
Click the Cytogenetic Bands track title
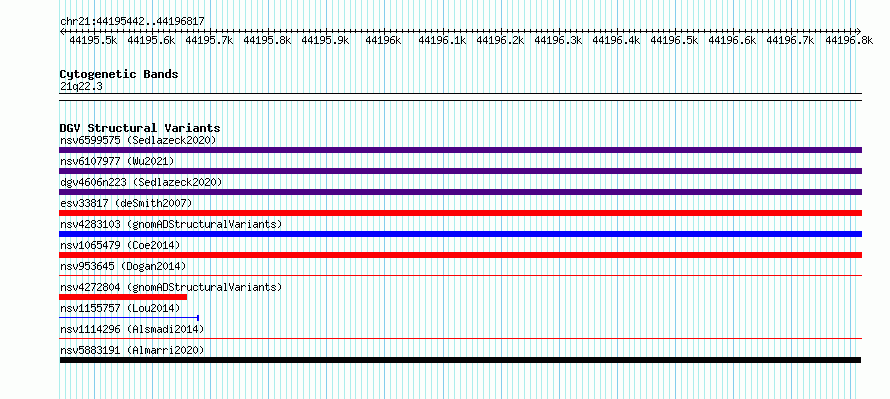click(x=119, y=74)
